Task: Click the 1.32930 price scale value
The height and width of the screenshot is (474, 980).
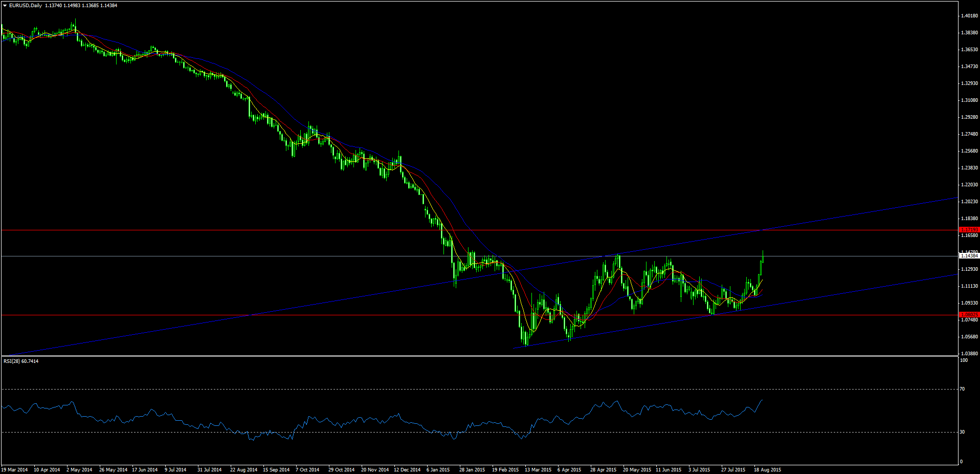Action: [970, 83]
